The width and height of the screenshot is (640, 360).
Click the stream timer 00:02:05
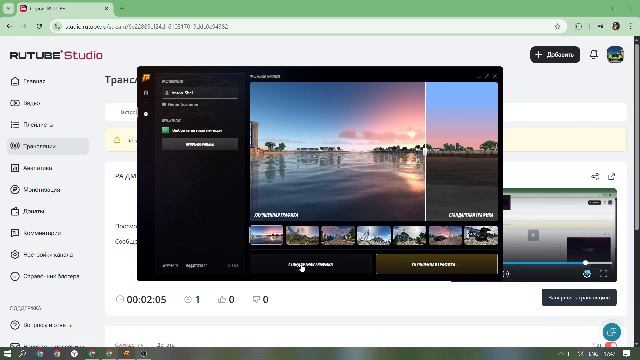tap(146, 300)
